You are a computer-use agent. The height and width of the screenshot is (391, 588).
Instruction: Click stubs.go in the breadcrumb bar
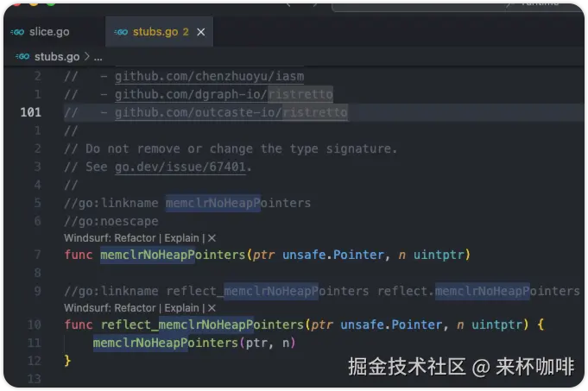(57, 57)
